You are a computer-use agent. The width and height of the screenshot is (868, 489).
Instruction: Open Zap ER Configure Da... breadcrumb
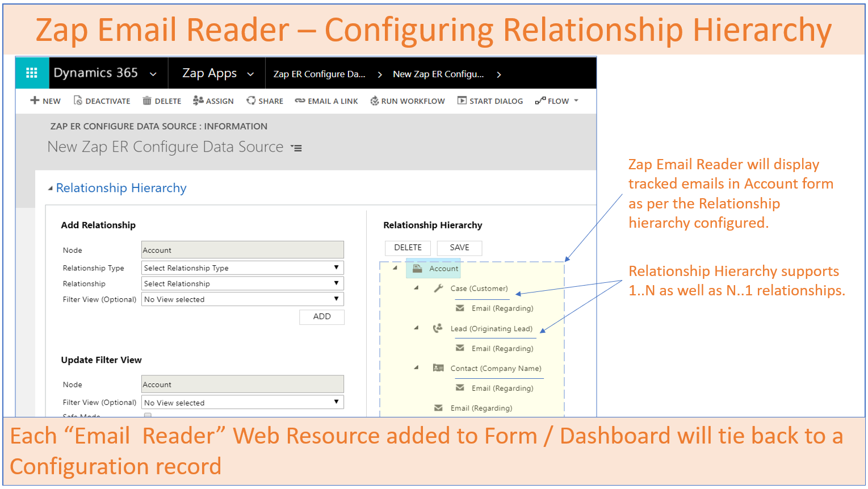(319, 74)
